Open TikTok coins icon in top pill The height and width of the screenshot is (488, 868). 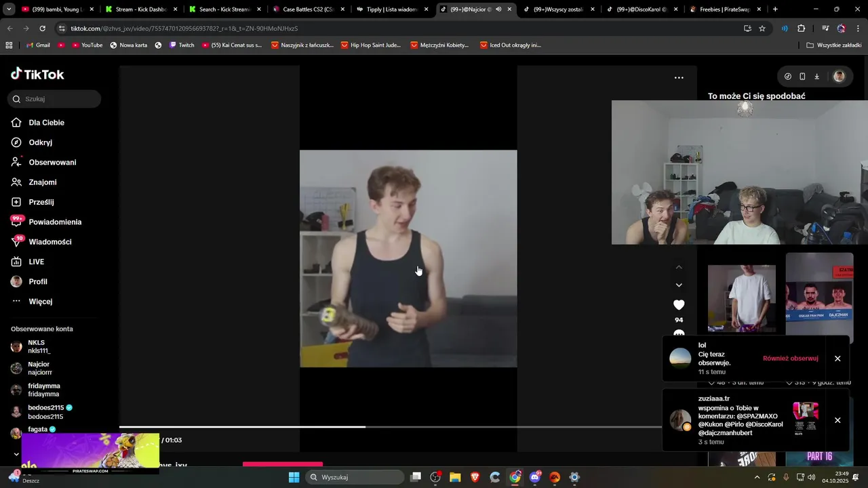click(788, 77)
